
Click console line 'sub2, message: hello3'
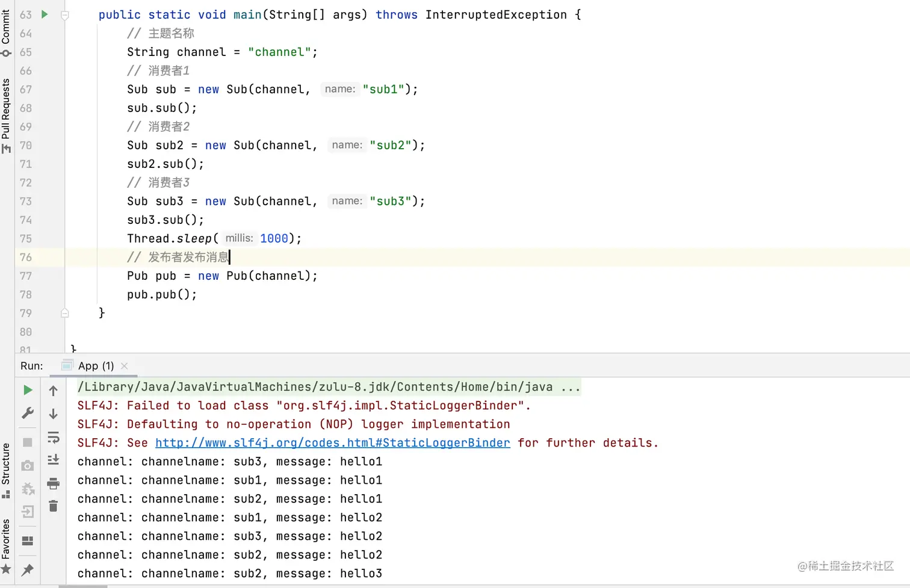point(230,574)
